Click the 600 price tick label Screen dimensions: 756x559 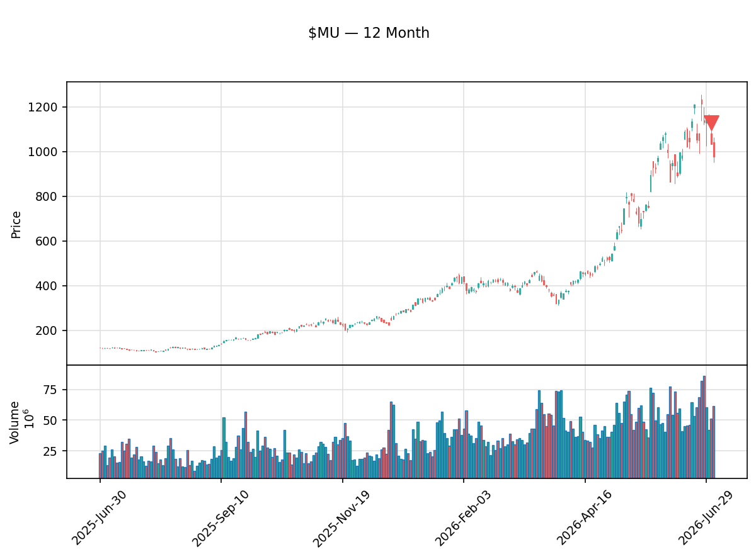(x=47, y=241)
